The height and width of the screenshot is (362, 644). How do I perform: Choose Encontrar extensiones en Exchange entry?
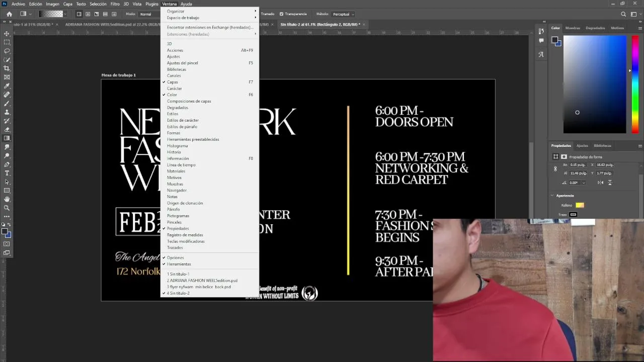[210, 27]
